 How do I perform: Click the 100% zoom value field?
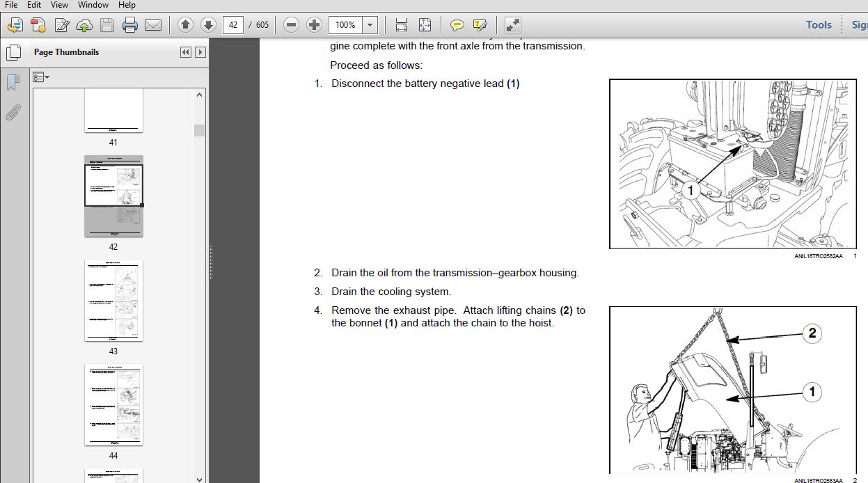click(346, 25)
